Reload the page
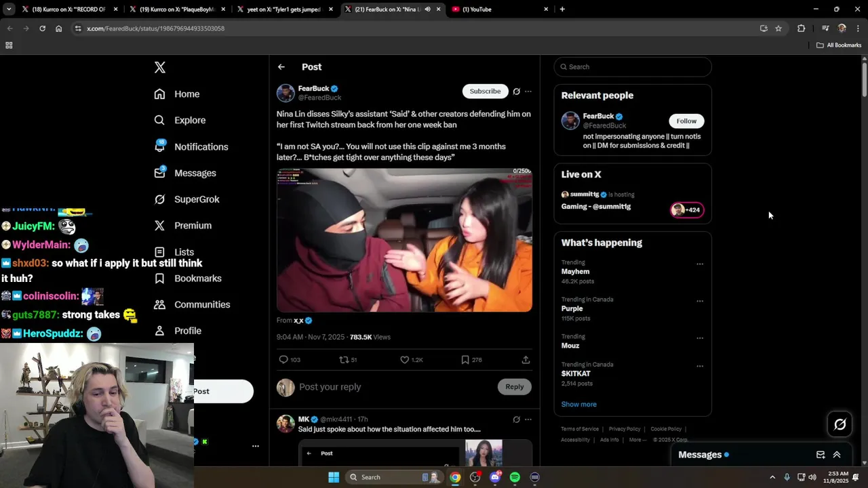Screen dimensions: 868x488 [x=42, y=28]
